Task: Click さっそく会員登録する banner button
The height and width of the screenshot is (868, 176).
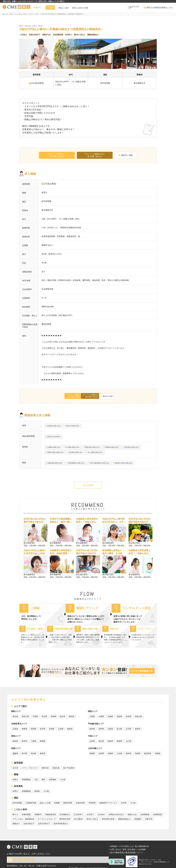Action: [142, 671]
